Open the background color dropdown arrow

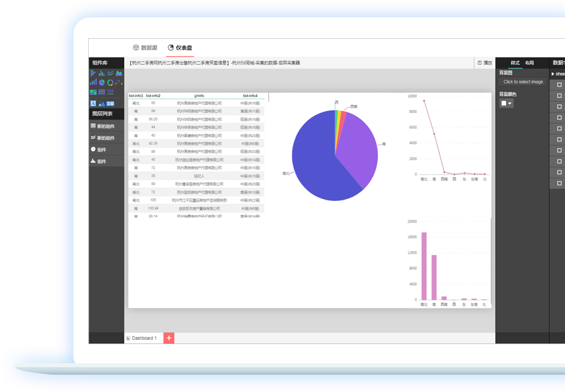pos(510,104)
